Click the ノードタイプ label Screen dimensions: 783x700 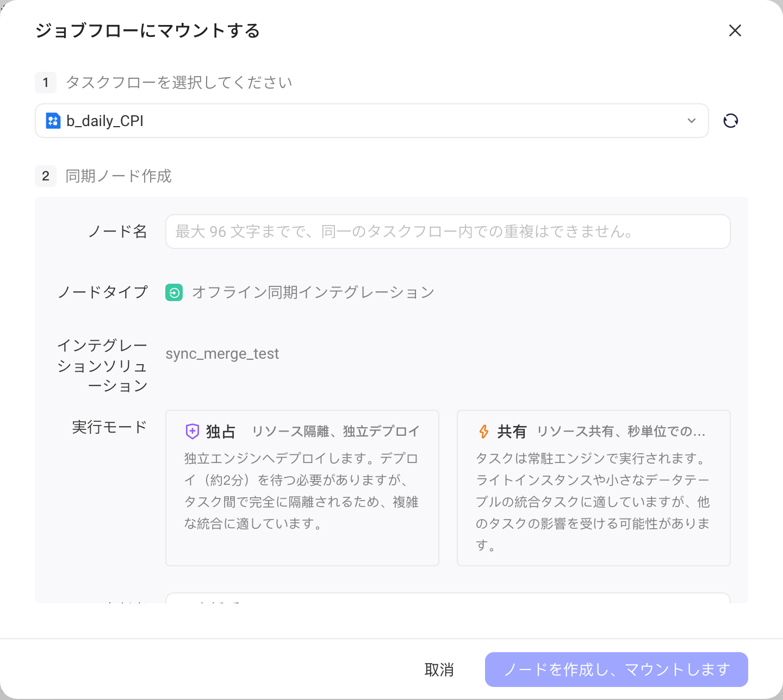103,292
